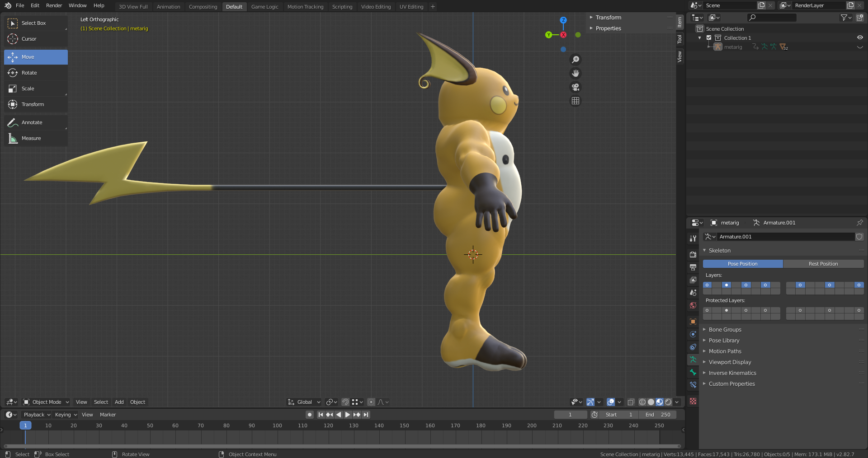Open Object properties tab

click(693, 322)
